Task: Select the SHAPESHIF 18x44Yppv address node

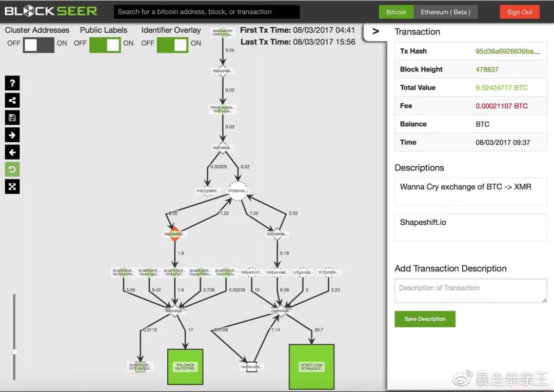Action: [x=149, y=272]
